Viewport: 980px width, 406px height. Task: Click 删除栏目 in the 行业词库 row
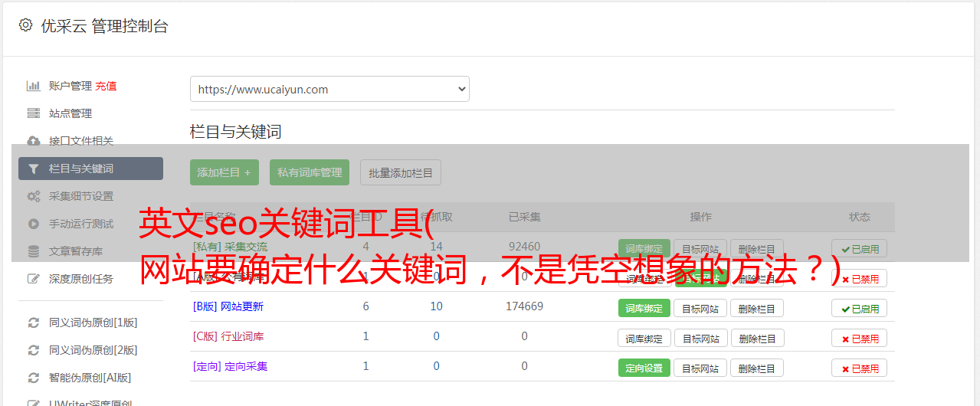757,338
